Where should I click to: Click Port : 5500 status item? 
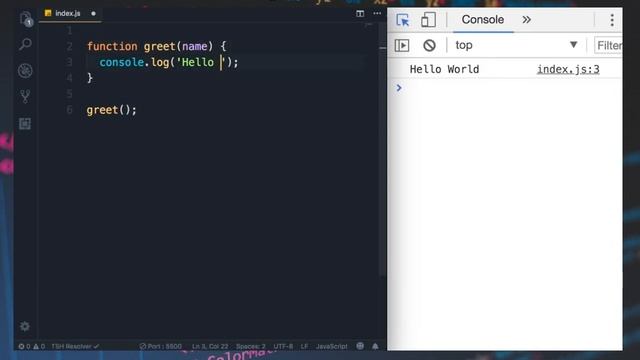(160, 347)
